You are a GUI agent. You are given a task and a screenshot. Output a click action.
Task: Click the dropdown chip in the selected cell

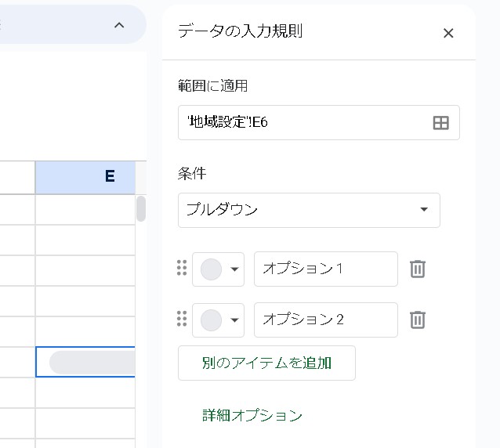(90, 362)
